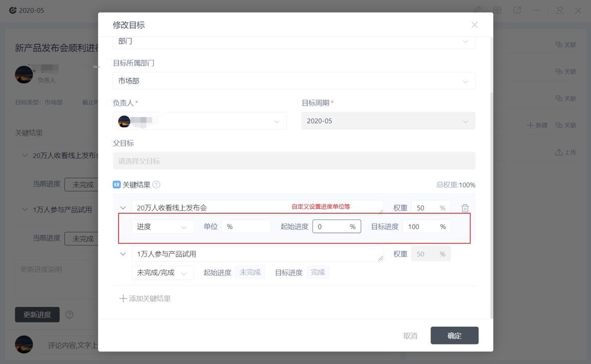Click the commenter avatar beside the comment box
591x364 pixels.
(x=24, y=345)
